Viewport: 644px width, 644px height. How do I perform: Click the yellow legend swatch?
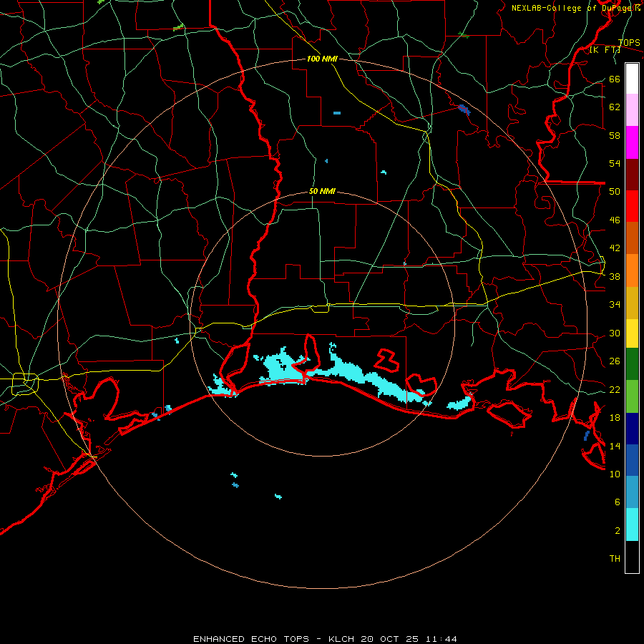click(632, 333)
